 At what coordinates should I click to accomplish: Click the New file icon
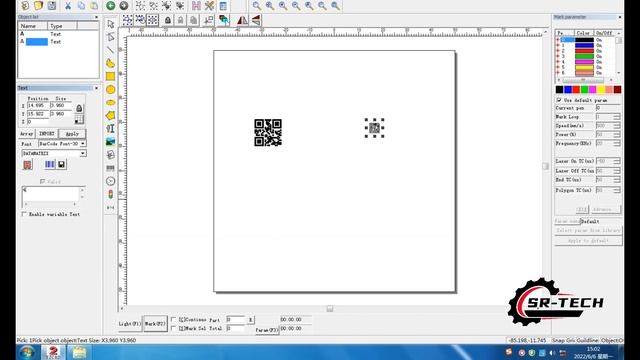[25, 6]
